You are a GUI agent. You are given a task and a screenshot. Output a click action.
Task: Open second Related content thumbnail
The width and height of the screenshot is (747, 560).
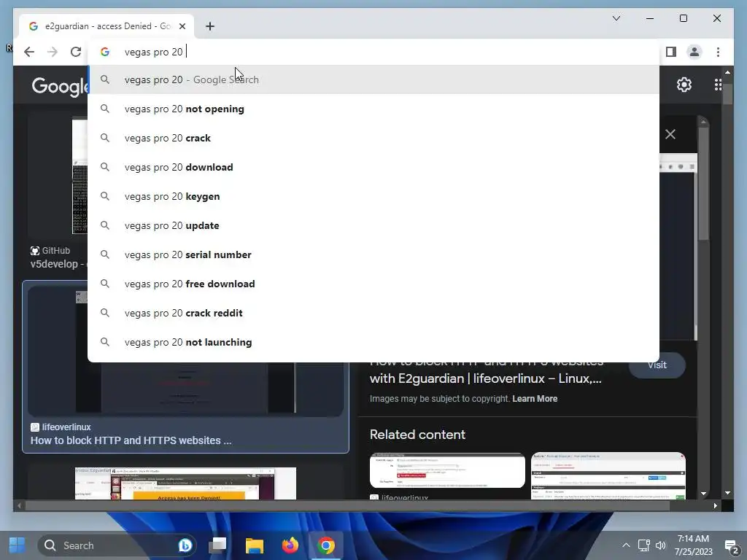(x=608, y=475)
